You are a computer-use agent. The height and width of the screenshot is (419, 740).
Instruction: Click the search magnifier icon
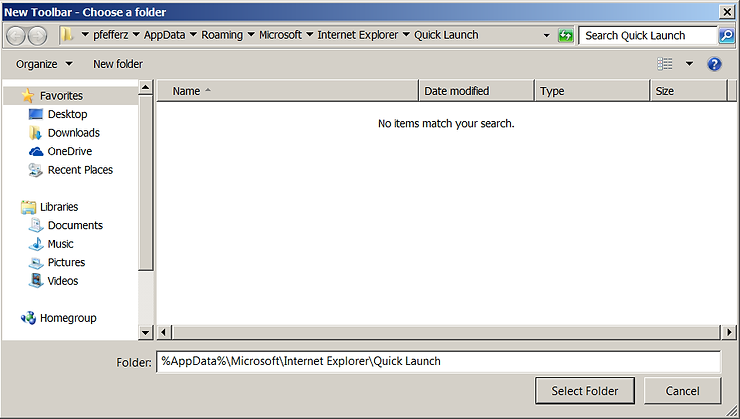point(726,35)
